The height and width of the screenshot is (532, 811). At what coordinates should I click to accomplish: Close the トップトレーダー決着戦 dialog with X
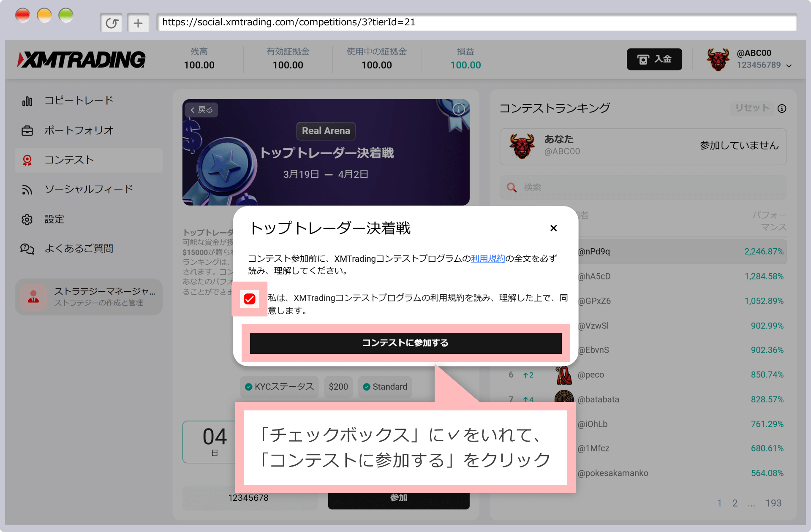553,228
